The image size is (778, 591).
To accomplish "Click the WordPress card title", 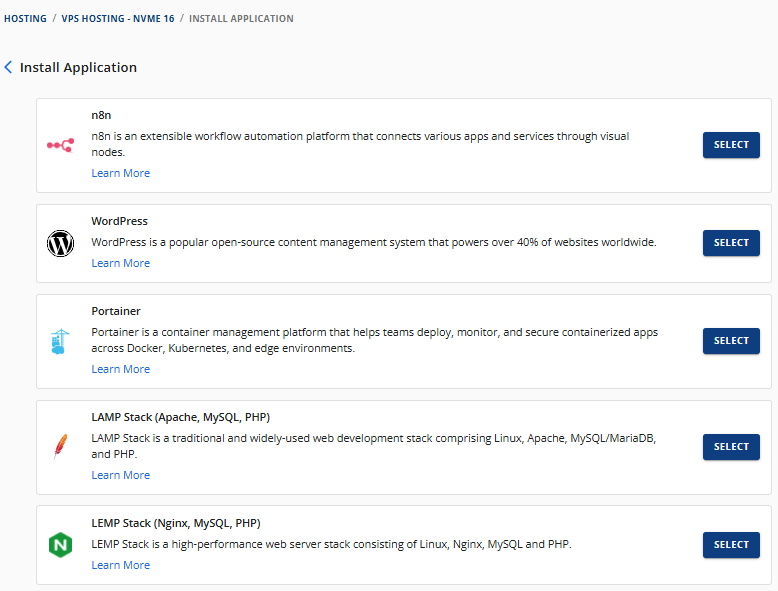I will (x=120, y=221).
